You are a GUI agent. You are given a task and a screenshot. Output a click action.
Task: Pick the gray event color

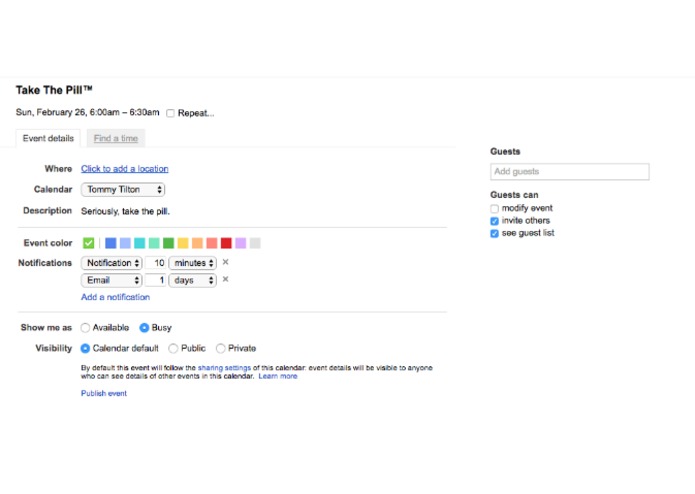255,243
